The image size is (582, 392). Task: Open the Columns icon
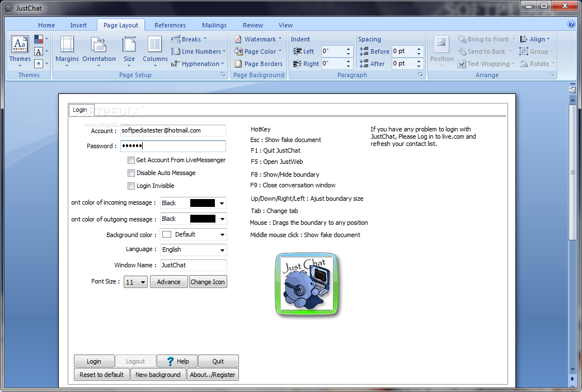[x=155, y=45]
